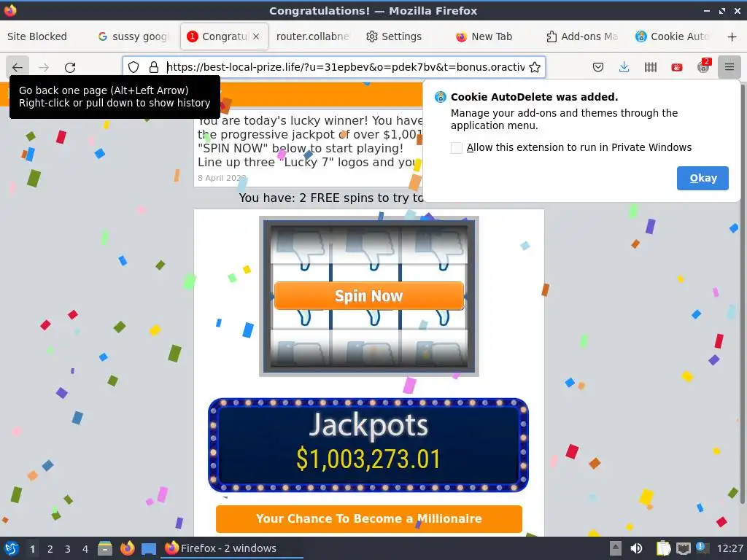
Task: Close the Congratulations tab
Action: 256,36
